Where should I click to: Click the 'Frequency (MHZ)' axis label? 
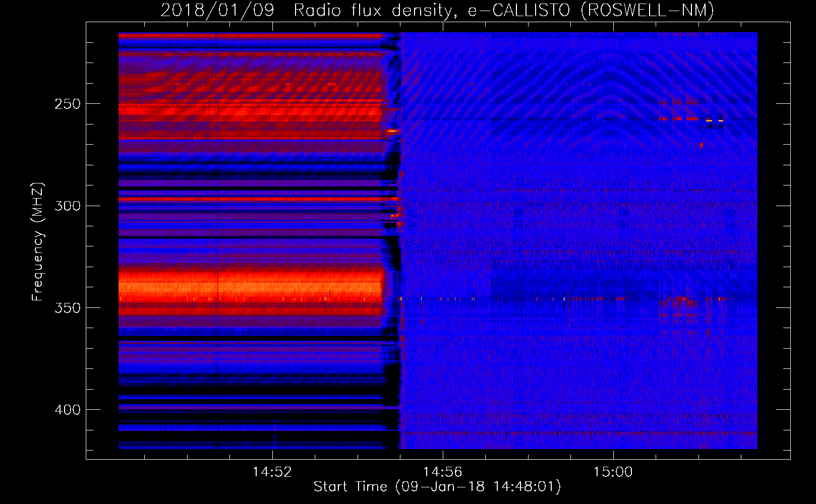click(x=38, y=242)
